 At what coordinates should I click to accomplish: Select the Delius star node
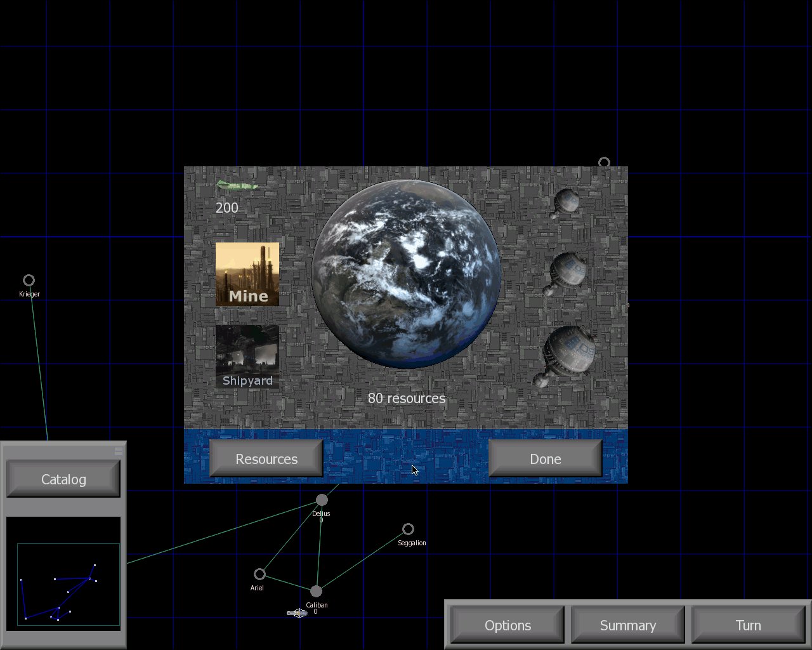(x=322, y=500)
